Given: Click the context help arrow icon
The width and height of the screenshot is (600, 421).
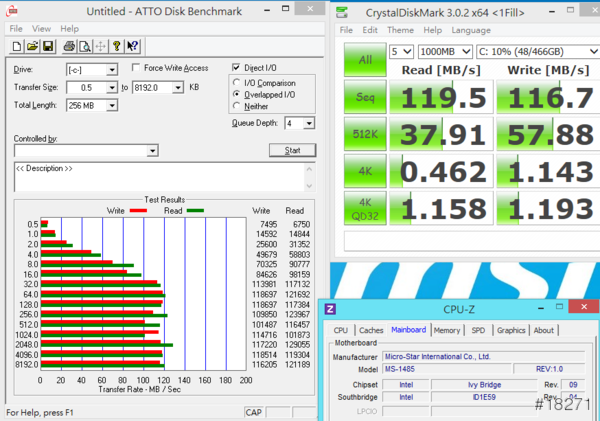Looking at the screenshot, I should point(133,46).
